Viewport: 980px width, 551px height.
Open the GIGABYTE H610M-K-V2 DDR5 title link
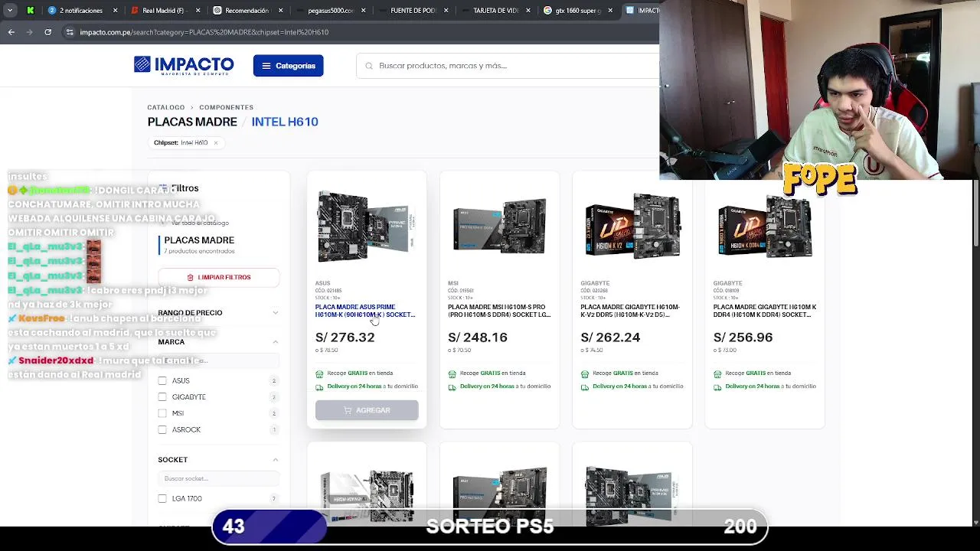(630, 311)
